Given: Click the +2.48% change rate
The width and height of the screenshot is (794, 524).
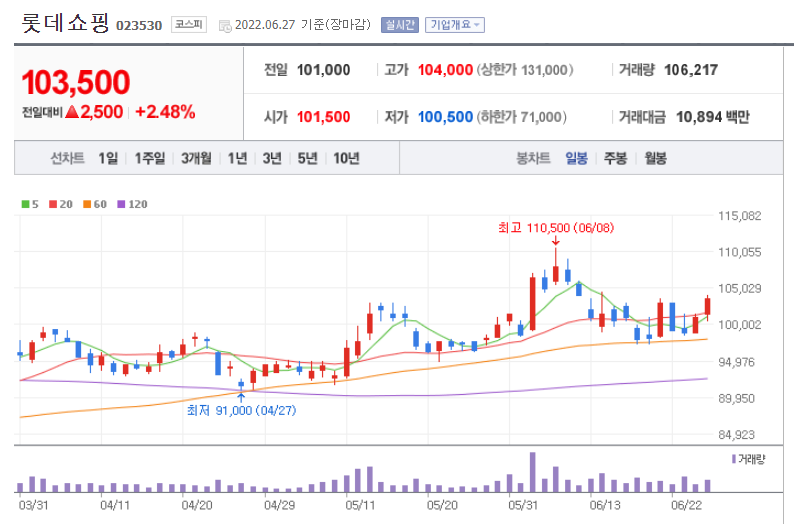Looking at the screenshot, I should point(165,112).
